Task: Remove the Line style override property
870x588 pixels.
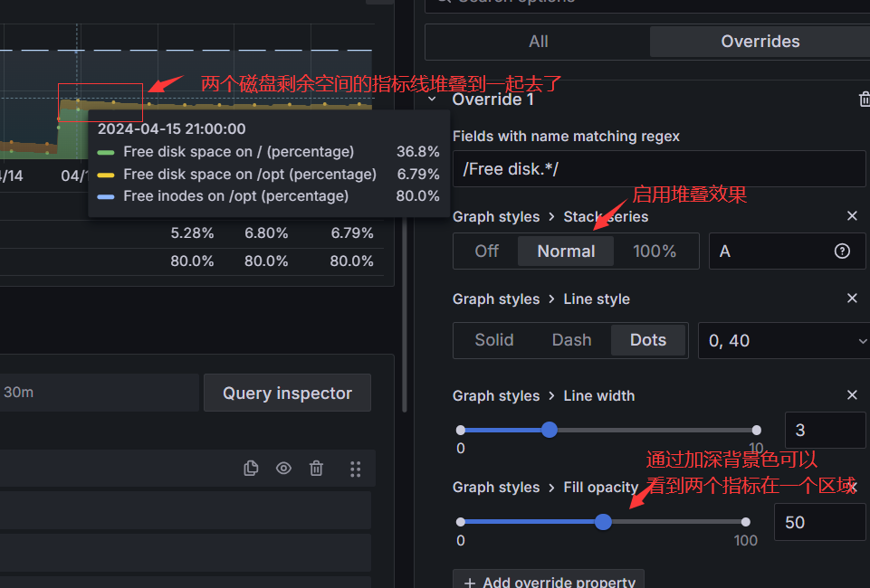Action: tap(852, 299)
